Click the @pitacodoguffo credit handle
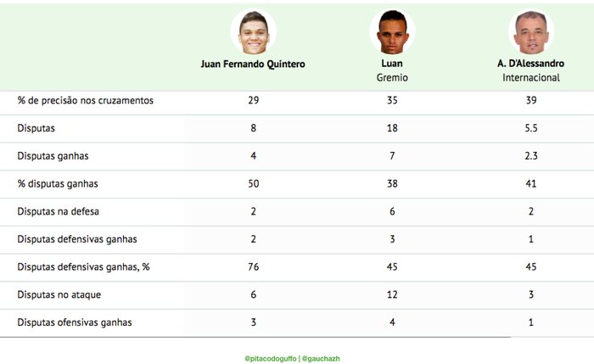This screenshot has height=364, width=594. pyautogui.click(x=271, y=359)
